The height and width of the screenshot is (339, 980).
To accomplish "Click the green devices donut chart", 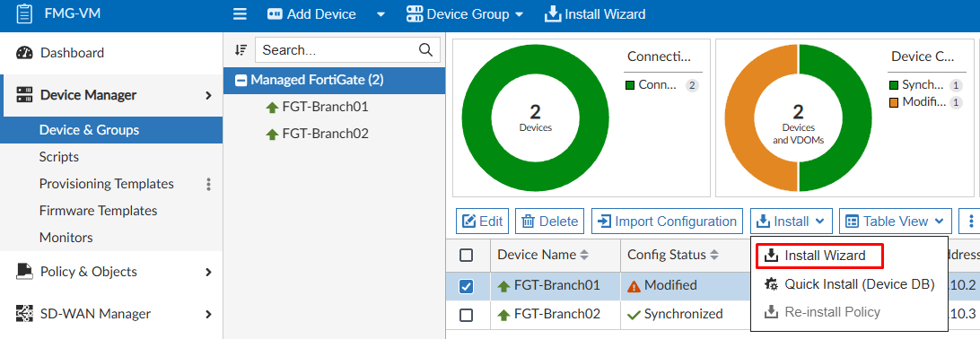I will click(x=535, y=117).
